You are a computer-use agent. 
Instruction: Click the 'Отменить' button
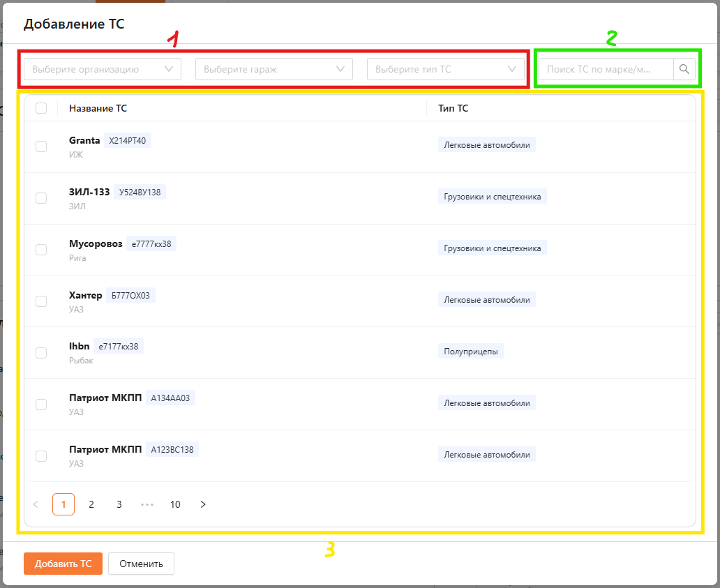tap(141, 564)
